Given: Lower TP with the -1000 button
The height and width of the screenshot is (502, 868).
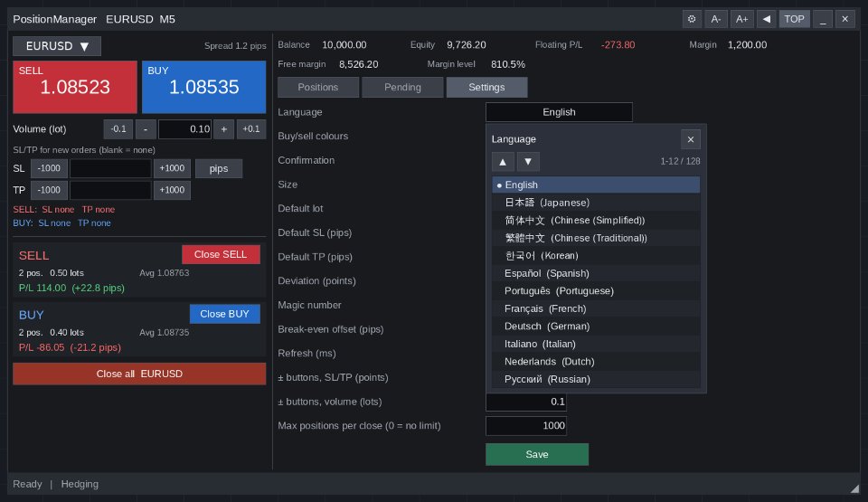Looking at the screenshot, I should 49,190.
